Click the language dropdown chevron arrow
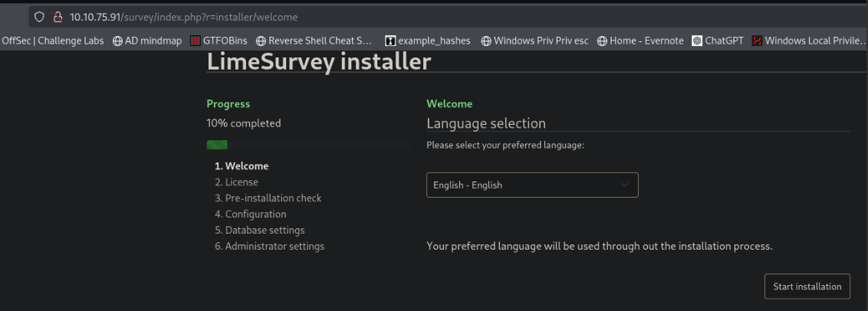868x311 pixels. click(624, 185)
